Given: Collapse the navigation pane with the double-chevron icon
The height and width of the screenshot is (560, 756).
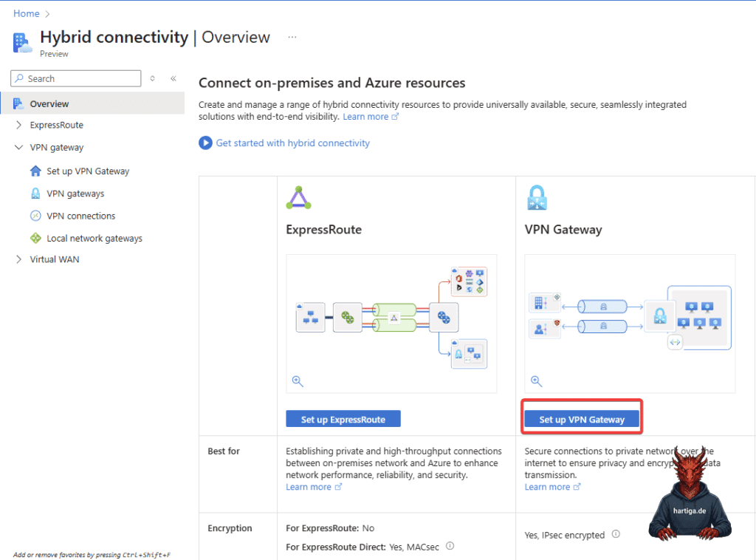Looking at the screenshot, I should point(173,78).
